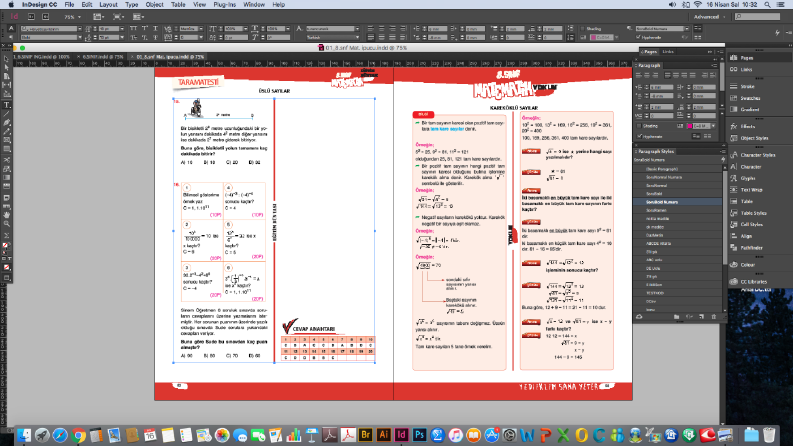Viewport: 793px width, 446px height.
Task: Toggle Hyphenate checkbox in the control bar
Action: (x=638, y=37)
